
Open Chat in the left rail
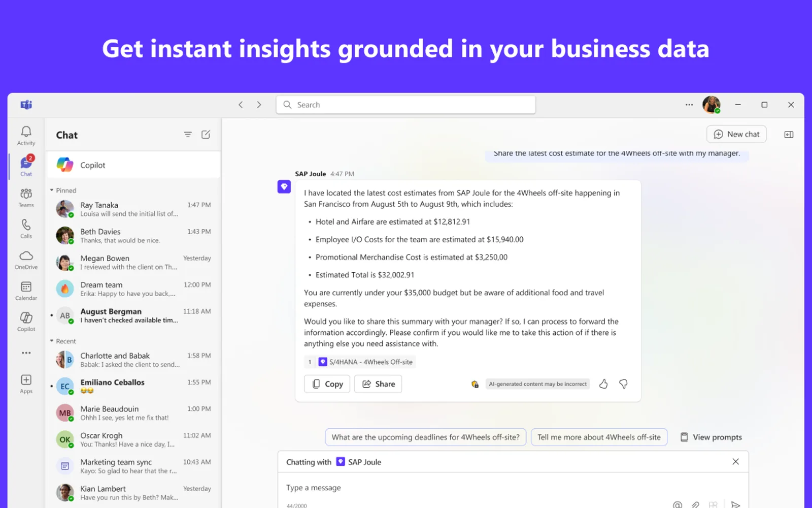tap(26, 166)
